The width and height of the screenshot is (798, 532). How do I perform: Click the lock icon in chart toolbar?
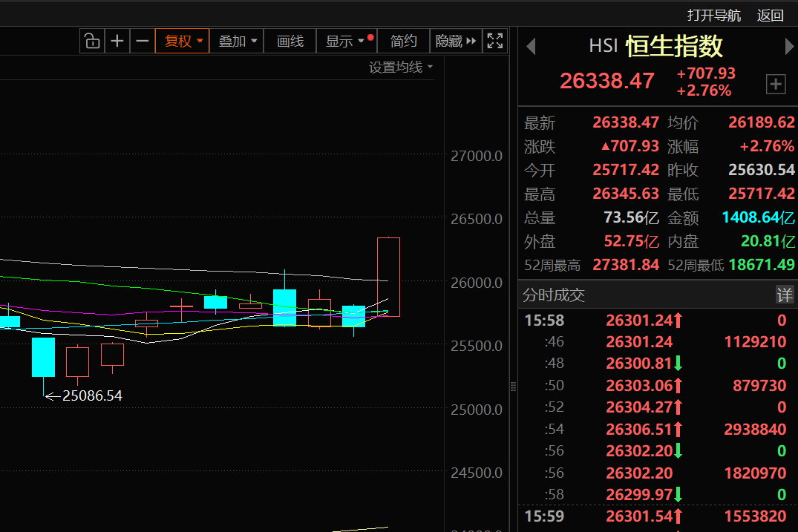tap(91, 42)
